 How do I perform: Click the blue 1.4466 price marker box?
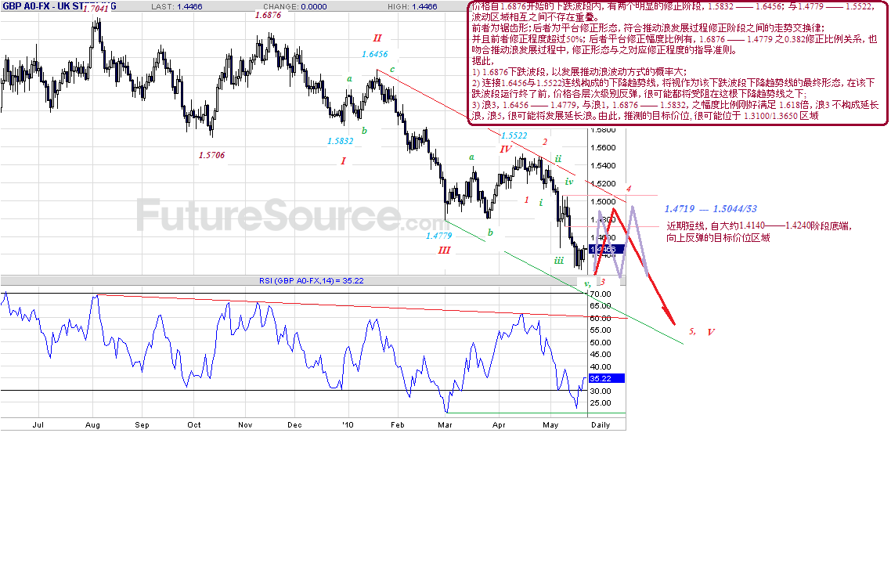(606, 249)
